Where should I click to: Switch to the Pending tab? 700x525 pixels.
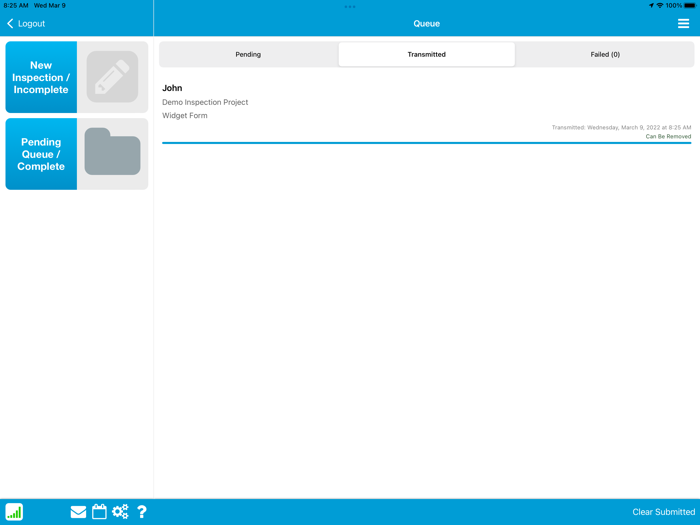coord(248,54)
